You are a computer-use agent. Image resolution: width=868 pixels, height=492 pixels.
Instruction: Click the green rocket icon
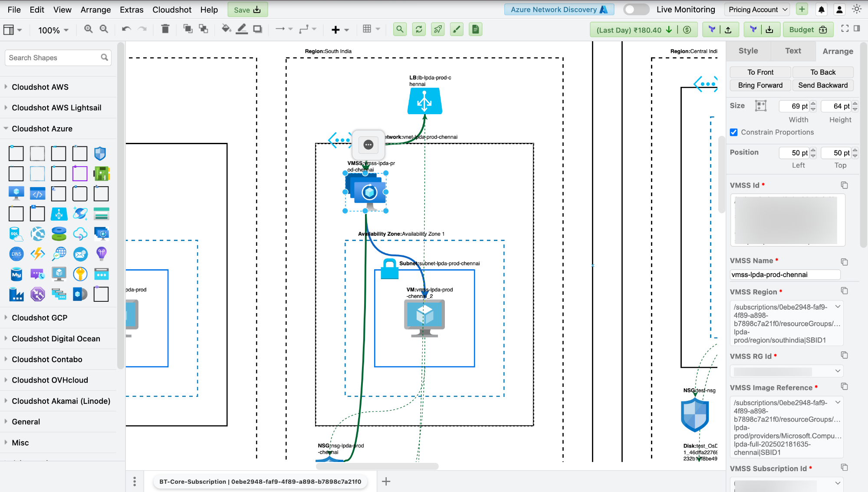point(438,30)
